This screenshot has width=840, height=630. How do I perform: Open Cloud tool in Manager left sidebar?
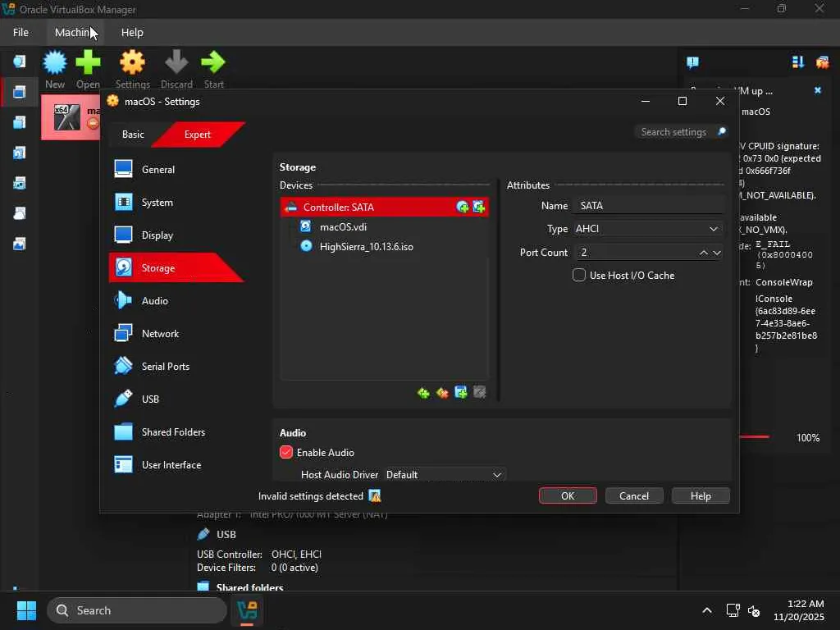(20, 214)
